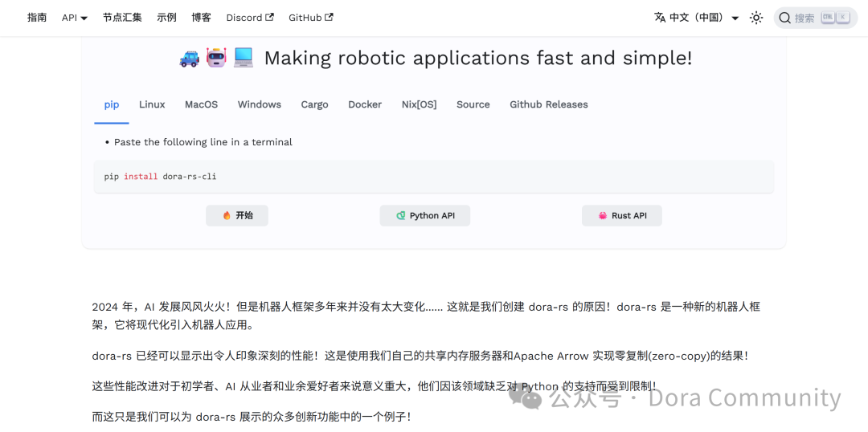868x432 pixels.
Task: Open the 示例 navigation link
Action: tap(166, 18)
